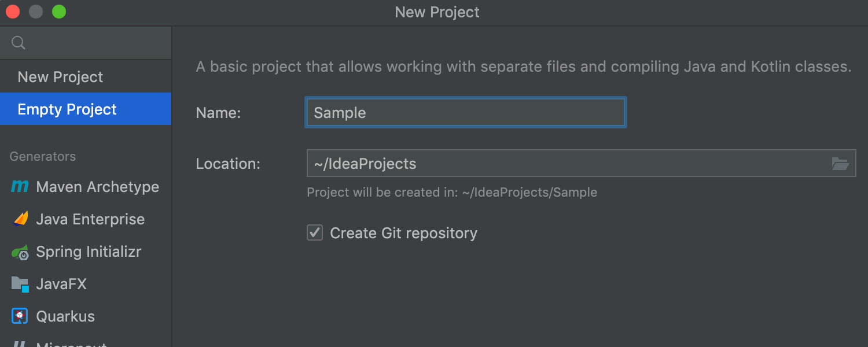868x347 pixels.
Task: Click the Maven Archetype icon
Action: tap(20, 187)
